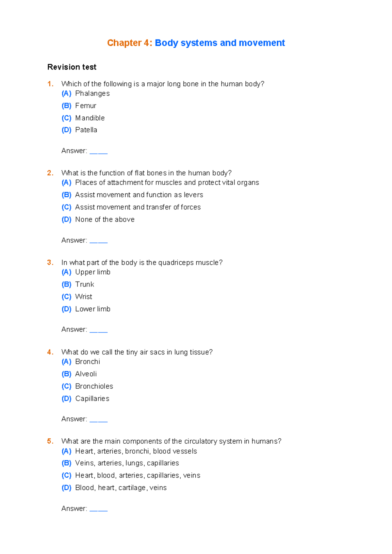This screenshot has height=554, width=392.
Task: Click the answer blank for question 4
Action: coord(98,419)
